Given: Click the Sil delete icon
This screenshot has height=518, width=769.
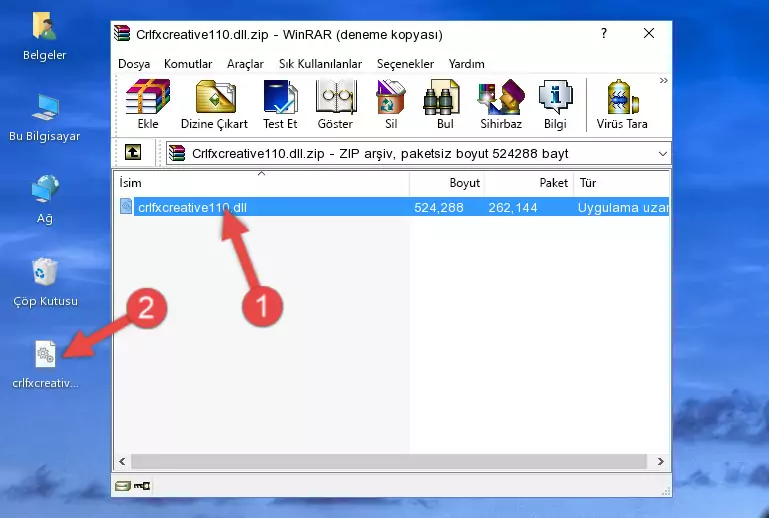Looking at the screenshot, I should pyautogui.click(x=391, y=104).
